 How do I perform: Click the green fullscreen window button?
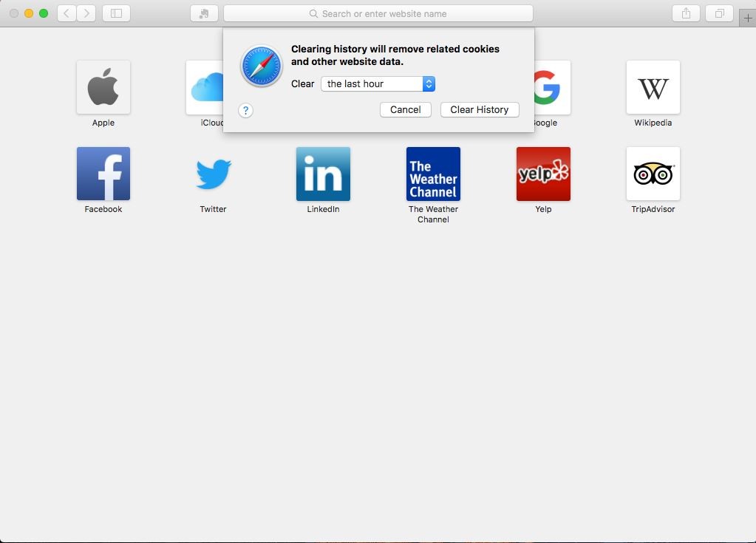(x=44, y=13)
